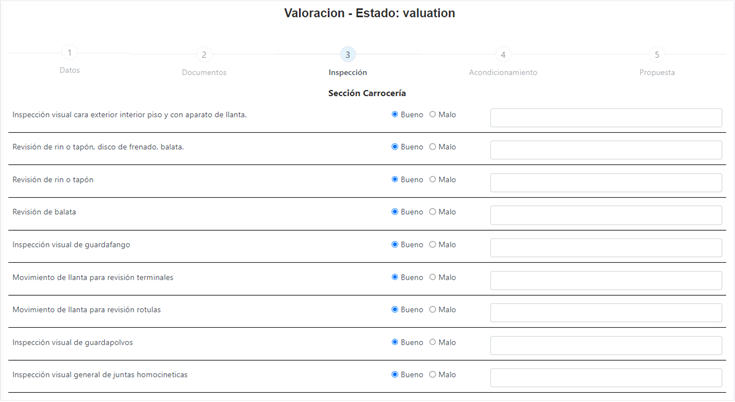Jump to step 4 Acondicionamiento

click(503, 55)
